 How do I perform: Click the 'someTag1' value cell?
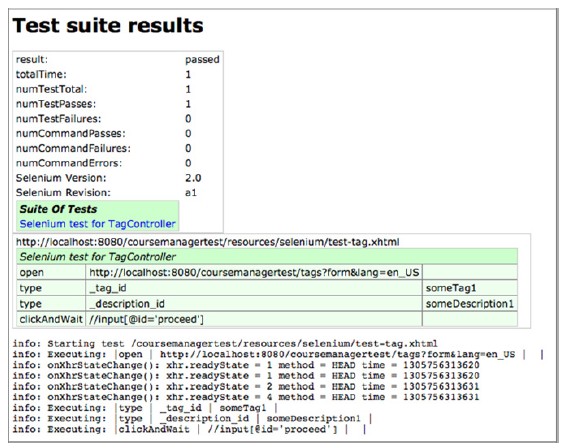[x=470, y=288]
